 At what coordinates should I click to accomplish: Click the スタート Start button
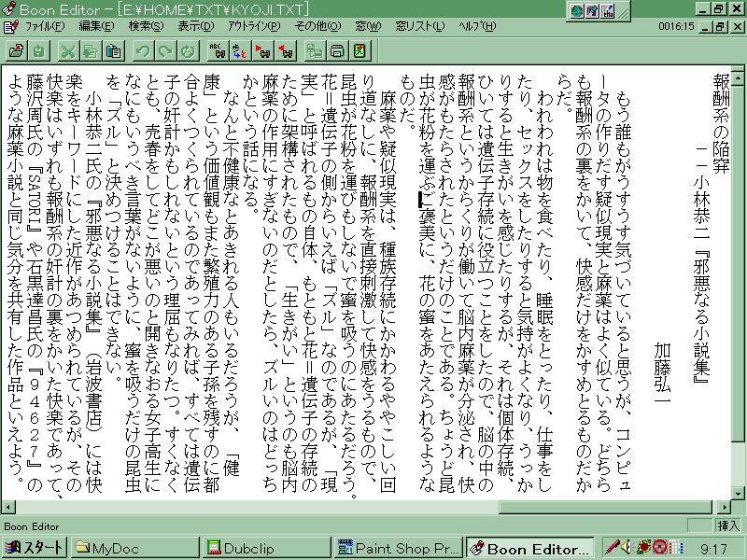pyautogui.click(x=34, y=548)
